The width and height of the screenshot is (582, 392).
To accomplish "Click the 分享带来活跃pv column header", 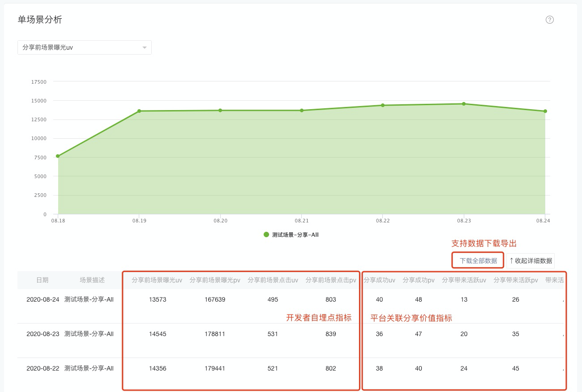I will [x=516, y=280].
